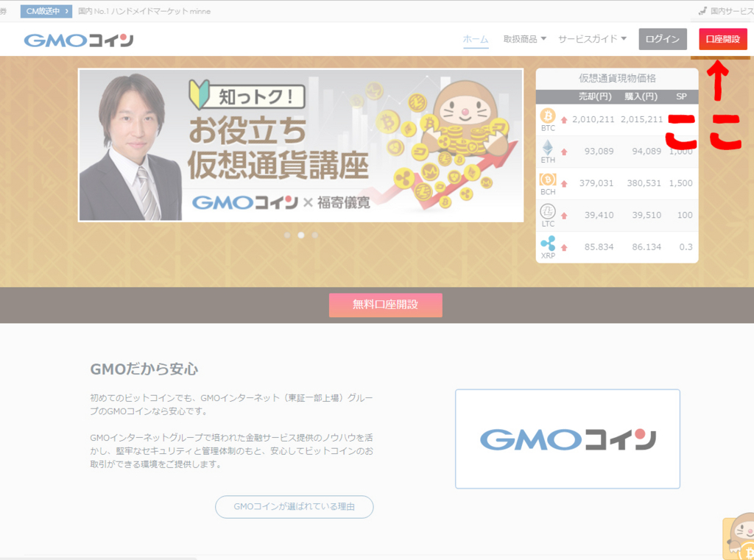Viewport: 754px width, 560px height.
Task: Click LTC spread value 100
Action: [686, 215]
